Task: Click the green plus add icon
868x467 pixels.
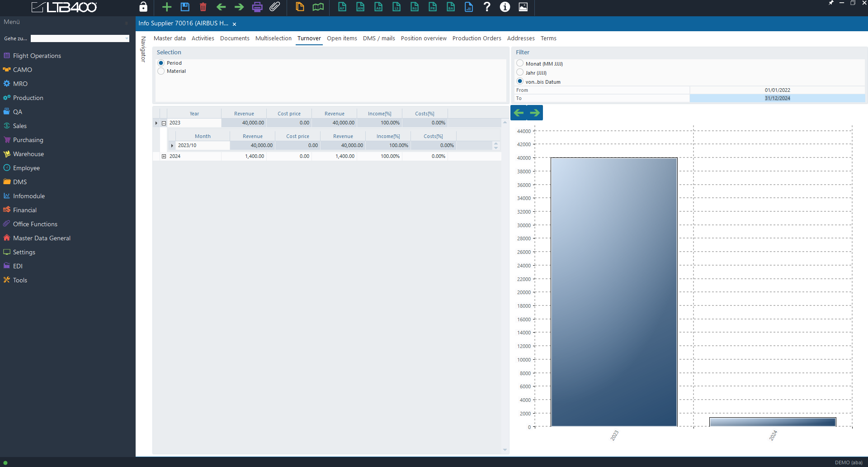Action: click(167, 7)
